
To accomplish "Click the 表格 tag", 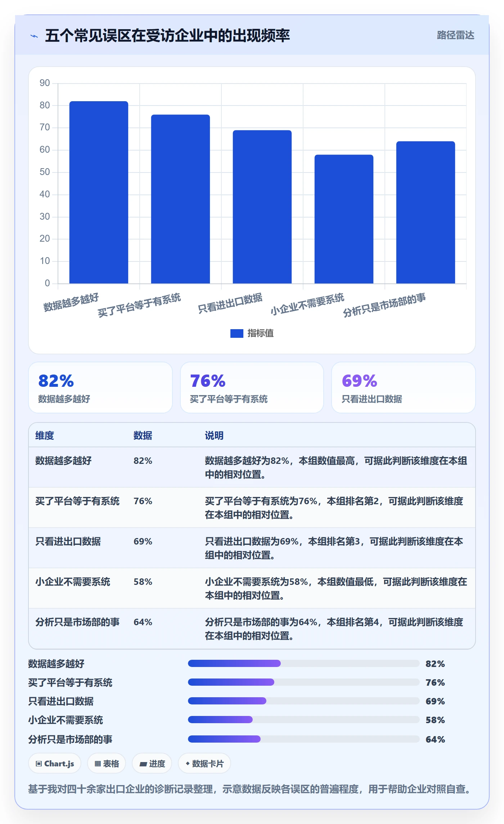I will (107, 763).
